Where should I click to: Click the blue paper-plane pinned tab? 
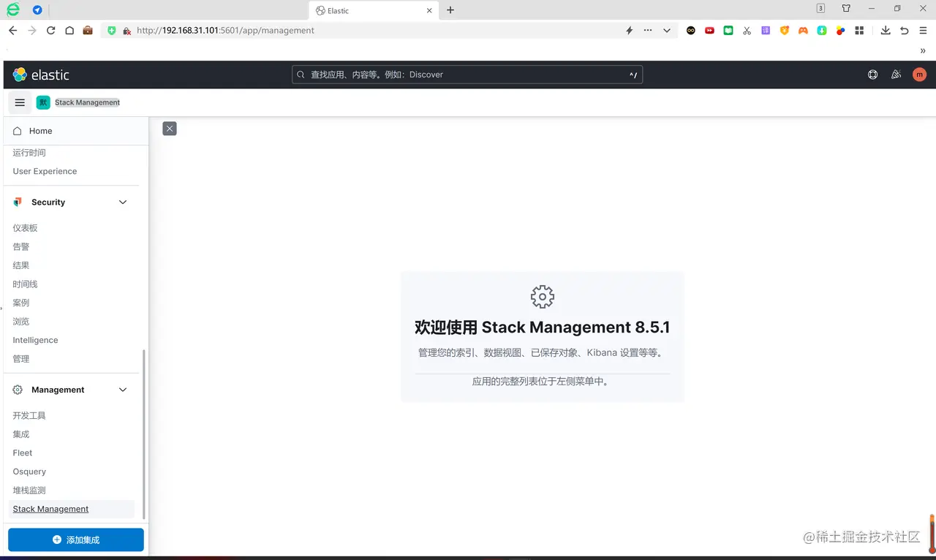point(37,10)
